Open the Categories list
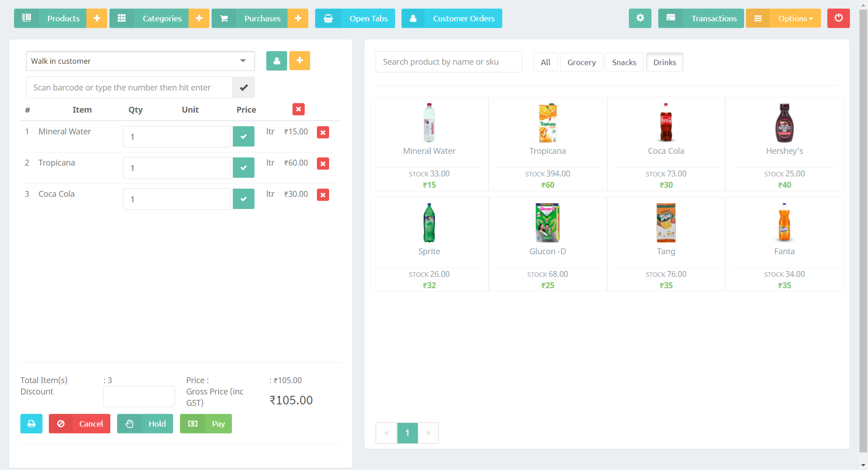This screenshot has height=470, width=868. [x=149, y=19]
